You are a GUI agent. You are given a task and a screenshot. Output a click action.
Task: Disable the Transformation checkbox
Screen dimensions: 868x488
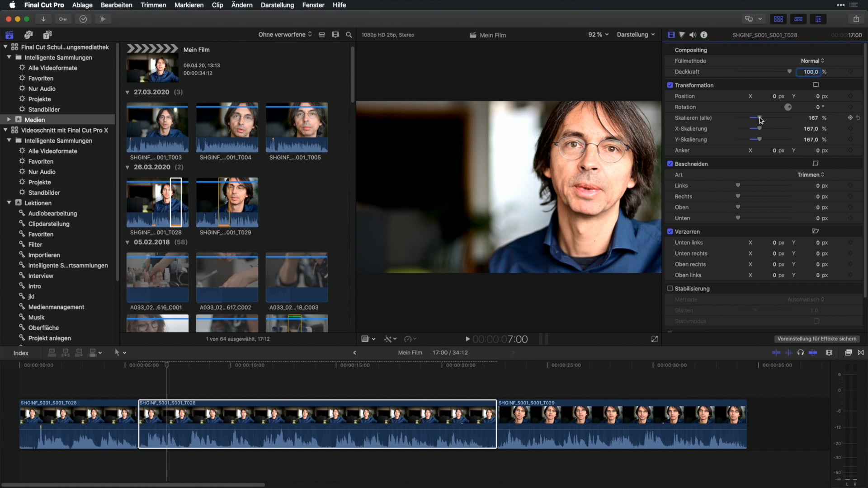point(670,85)
